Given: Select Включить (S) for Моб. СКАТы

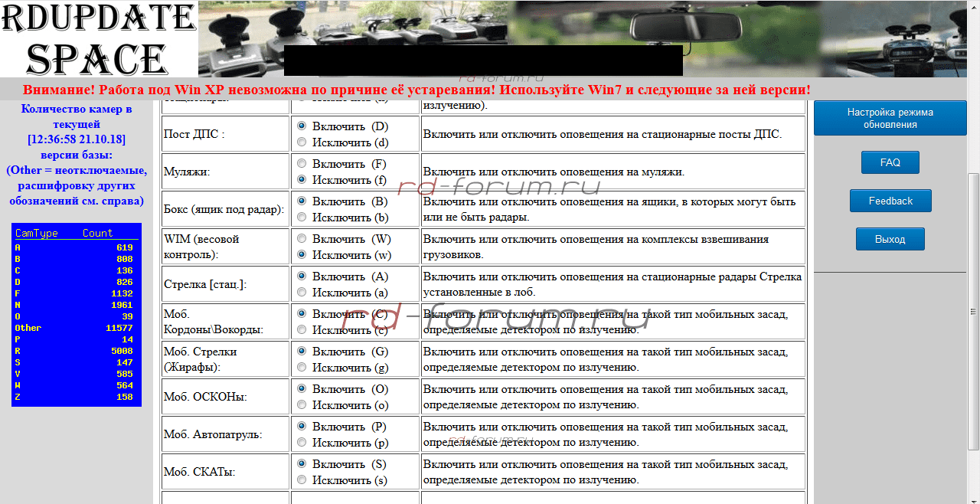Looking at the screenshot, I should coord(302,463).
